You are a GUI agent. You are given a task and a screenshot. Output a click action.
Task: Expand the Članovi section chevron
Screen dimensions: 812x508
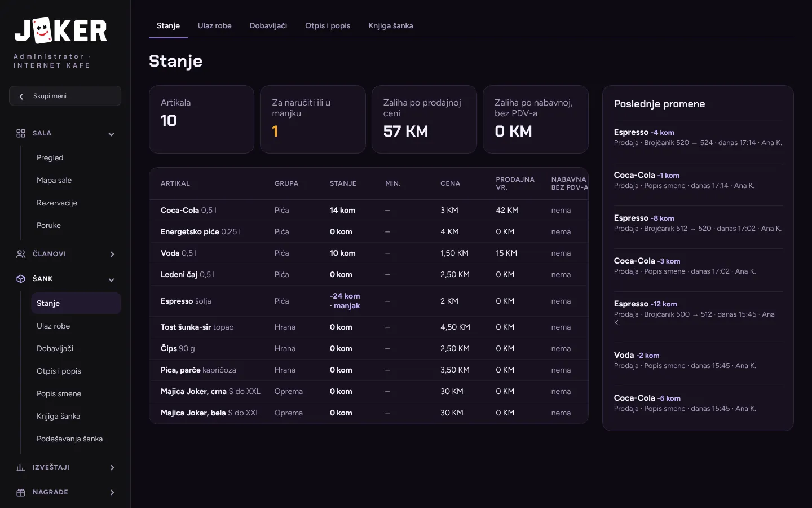click(x=112, y=254)
